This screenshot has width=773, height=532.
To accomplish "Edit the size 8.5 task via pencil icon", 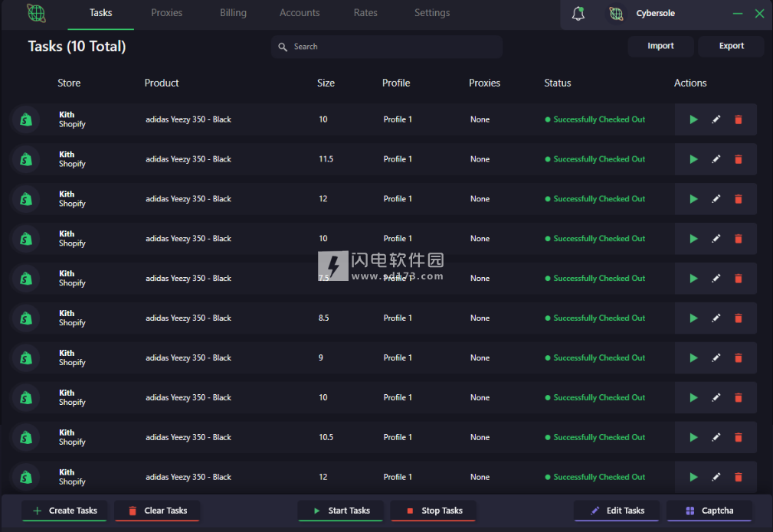I will (x=716, y=318).
